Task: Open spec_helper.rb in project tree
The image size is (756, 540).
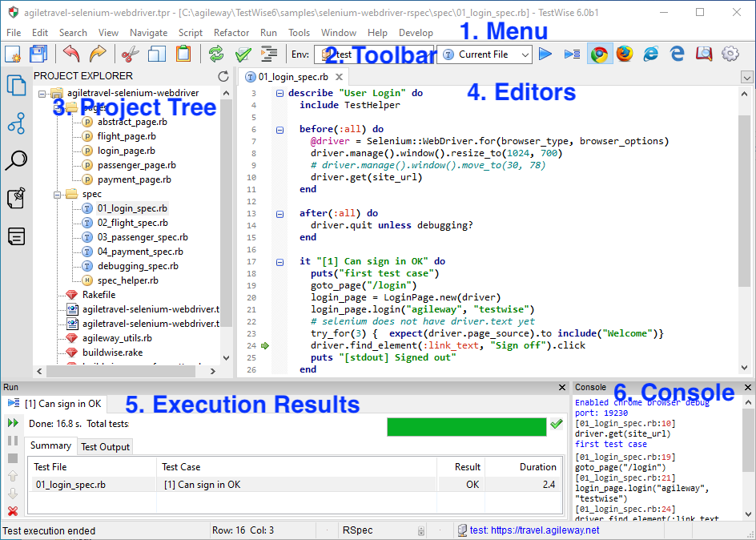Action: pos(128,280)
